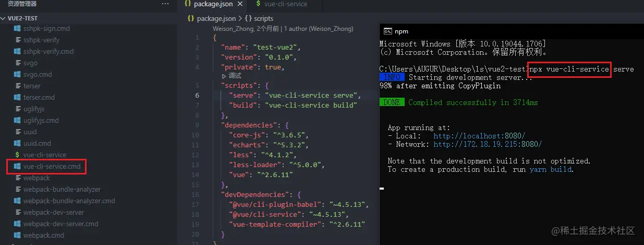The height and width of the screenshot is (245, 644).
Task: Click the Windows icon beside webpack.cmd
Action: (17, 235)
